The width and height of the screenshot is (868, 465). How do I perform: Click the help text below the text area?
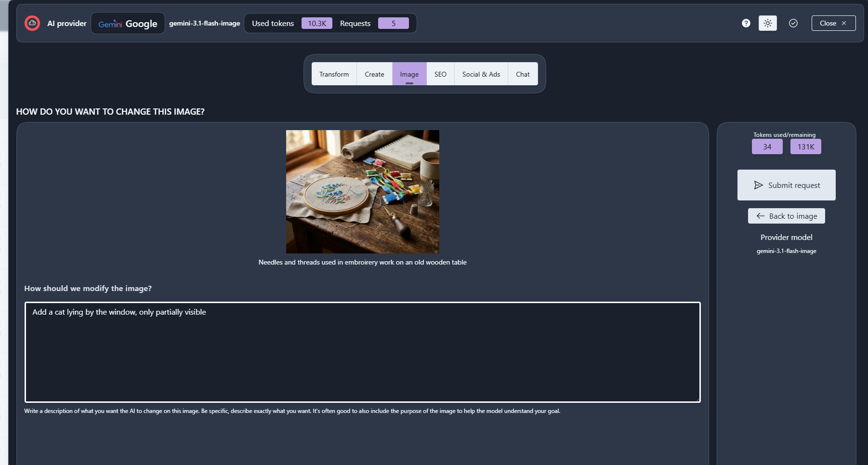(292, 411)
